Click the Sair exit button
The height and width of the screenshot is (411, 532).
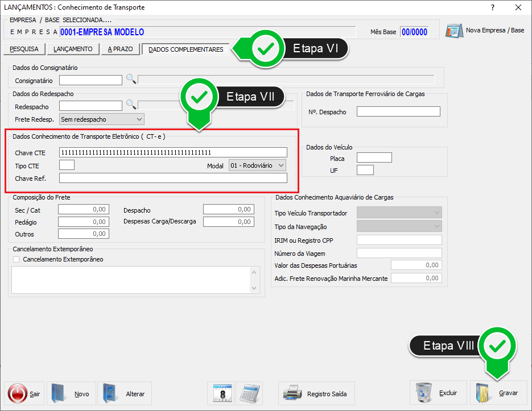coord(24,393)
